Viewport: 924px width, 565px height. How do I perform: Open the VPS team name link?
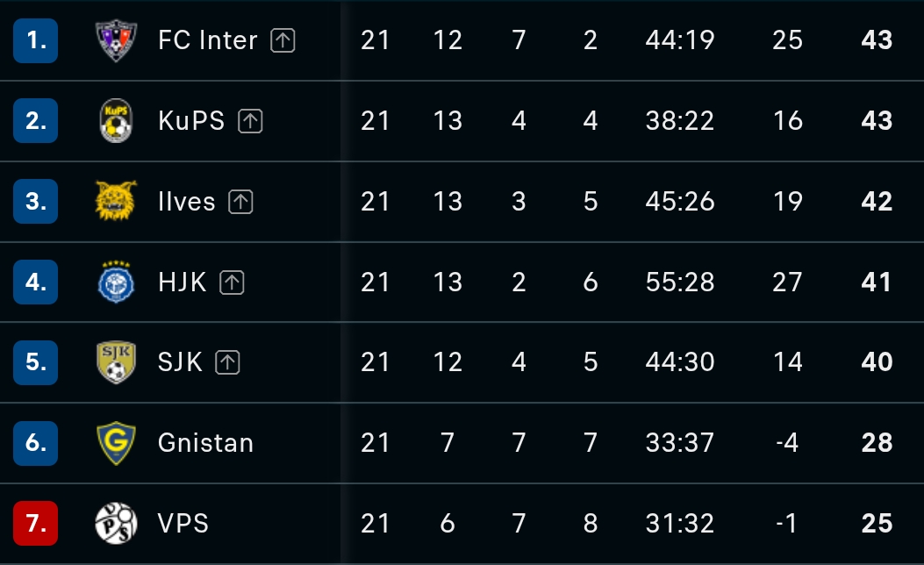point(183,523)
